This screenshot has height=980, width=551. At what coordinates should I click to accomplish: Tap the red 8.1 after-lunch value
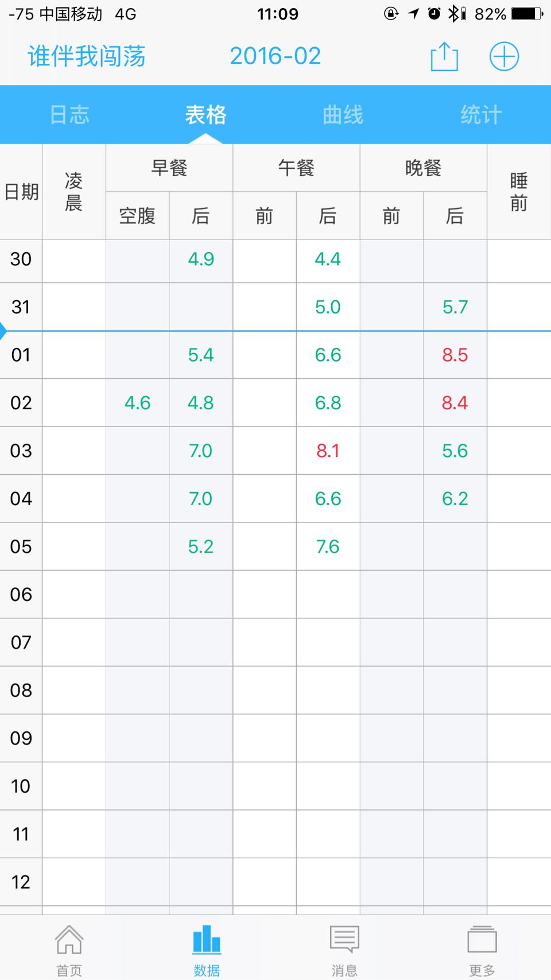(328, 451)
